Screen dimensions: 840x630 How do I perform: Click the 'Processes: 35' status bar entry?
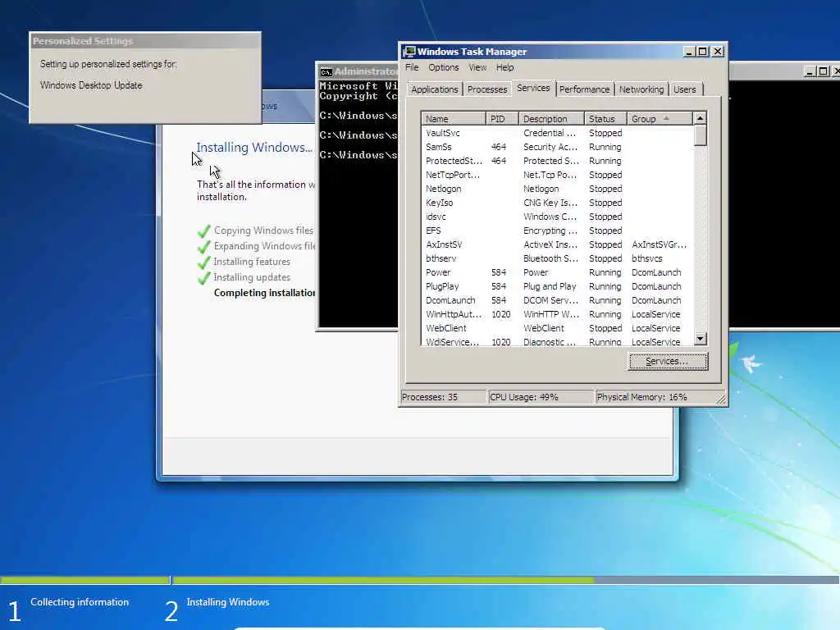coord(443,397)
